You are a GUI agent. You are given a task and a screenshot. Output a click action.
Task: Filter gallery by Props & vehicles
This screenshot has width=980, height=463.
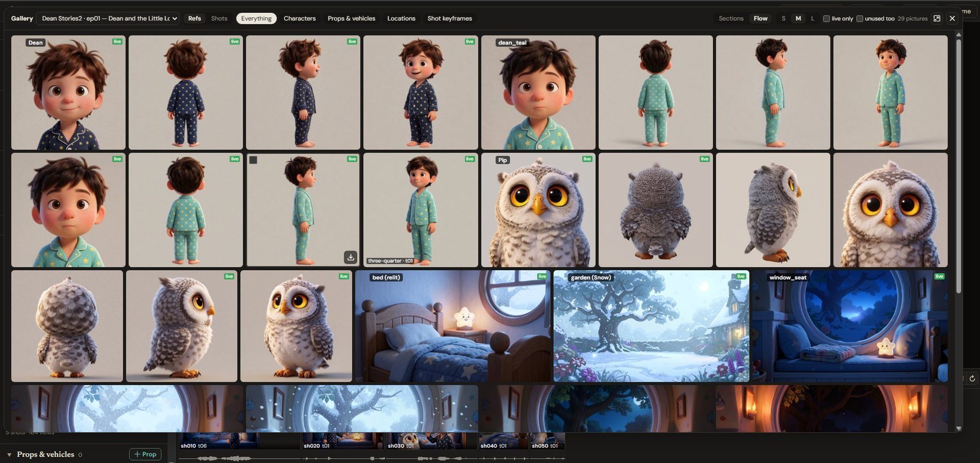(352, 18)
